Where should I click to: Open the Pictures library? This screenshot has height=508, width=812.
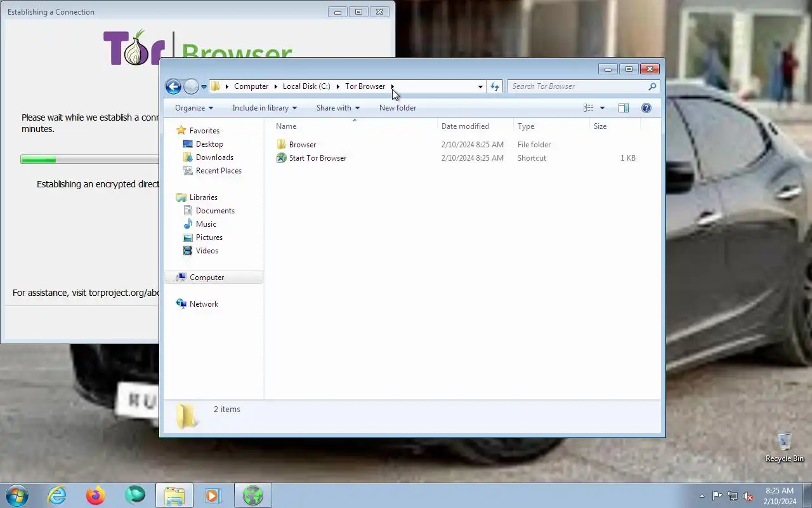click(x=209, y=237)
